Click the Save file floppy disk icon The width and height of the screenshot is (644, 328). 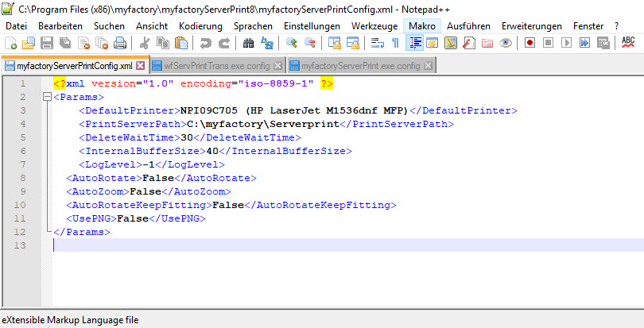tap(46, 43)
